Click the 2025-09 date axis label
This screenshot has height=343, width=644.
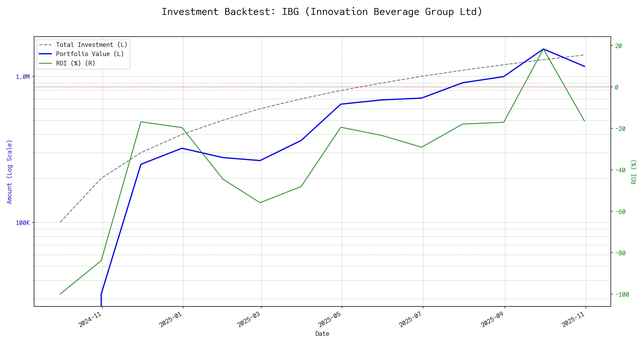(493, 319)
